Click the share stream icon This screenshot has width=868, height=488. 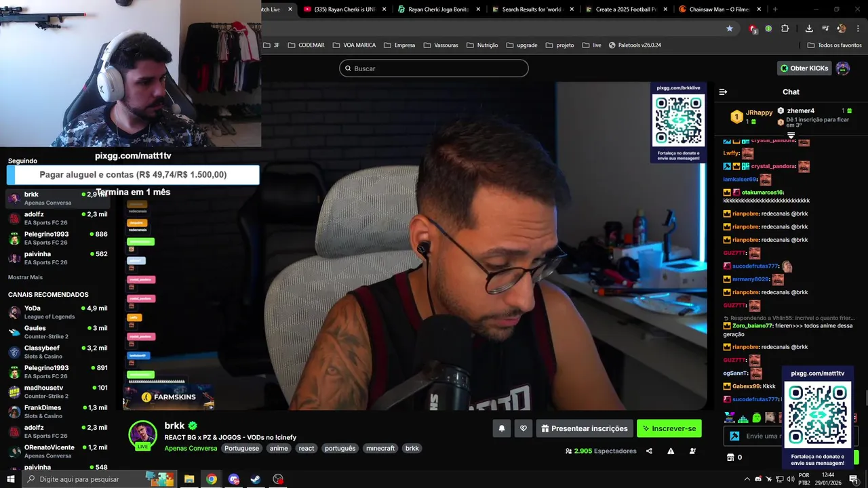coord(649,451)
